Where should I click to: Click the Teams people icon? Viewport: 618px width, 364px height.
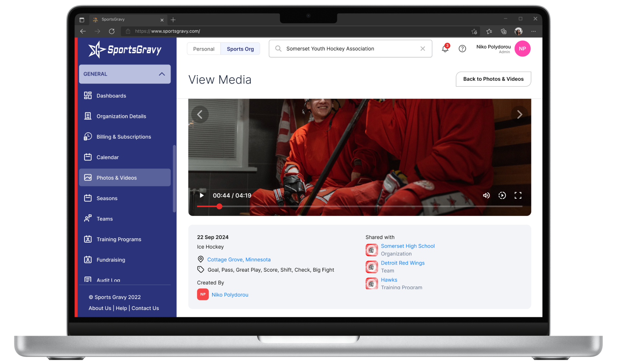(88, 219)
